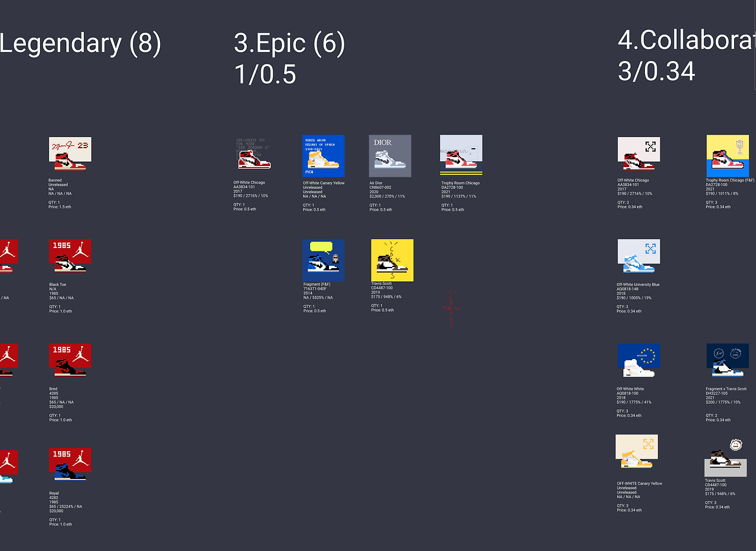The width and height of the screenshot is (756, 551).
Task: Click the red Cactus Jack sketch
Action: point(451,308)
